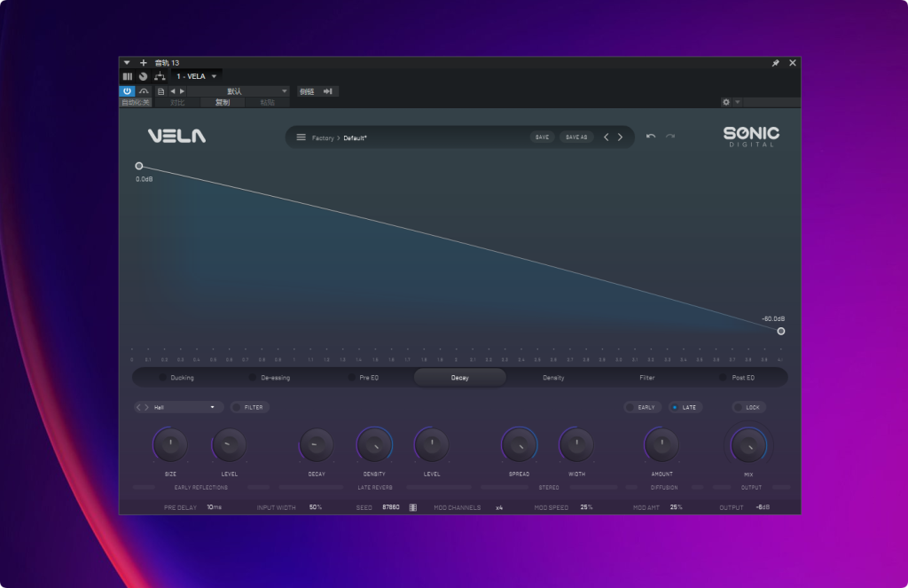Click the OUTPUT -6dB value
Viewport: 908px width, 588px height.
pyautogui.click(x=763, y=507)
